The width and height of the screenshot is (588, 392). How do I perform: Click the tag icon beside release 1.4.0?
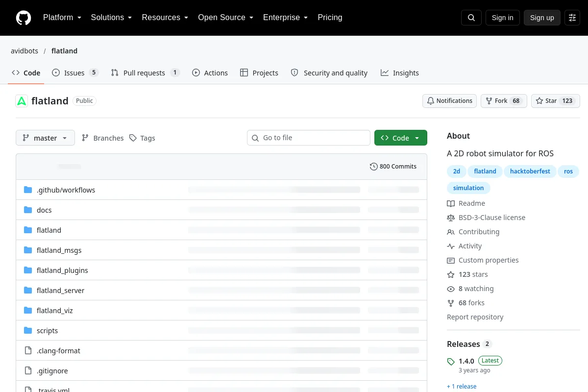click(x=451, y=362)
